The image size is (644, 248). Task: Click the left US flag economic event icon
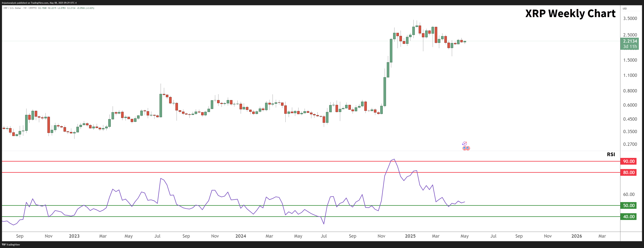(464, 148)
